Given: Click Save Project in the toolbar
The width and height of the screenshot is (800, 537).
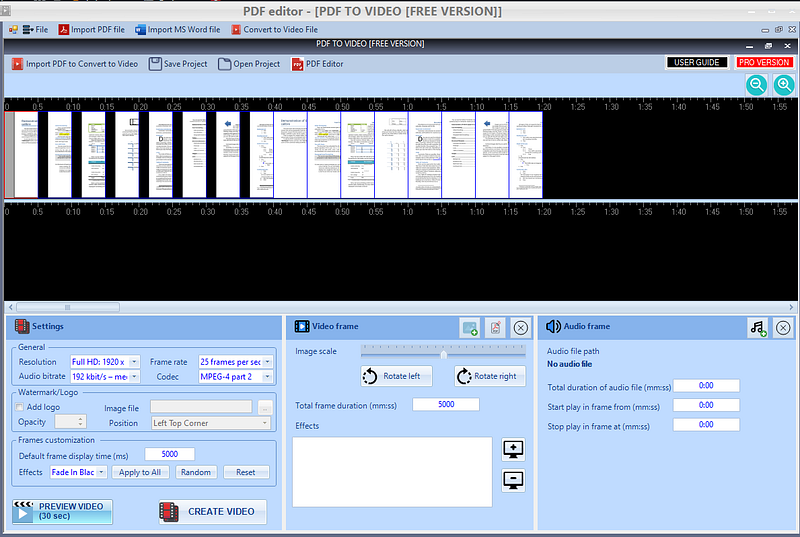Looking at the screenshot, I should (x=178, y=64).
